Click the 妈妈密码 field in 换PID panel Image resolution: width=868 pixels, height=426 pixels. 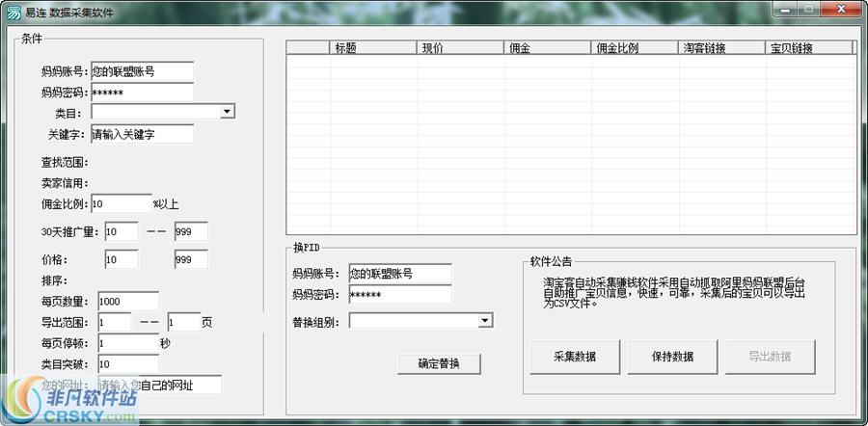[x=400, y=294]
